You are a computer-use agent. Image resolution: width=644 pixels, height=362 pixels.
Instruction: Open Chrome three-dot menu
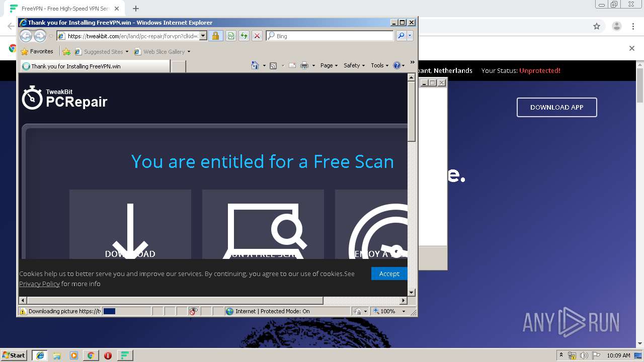click(x=633, y=26)
